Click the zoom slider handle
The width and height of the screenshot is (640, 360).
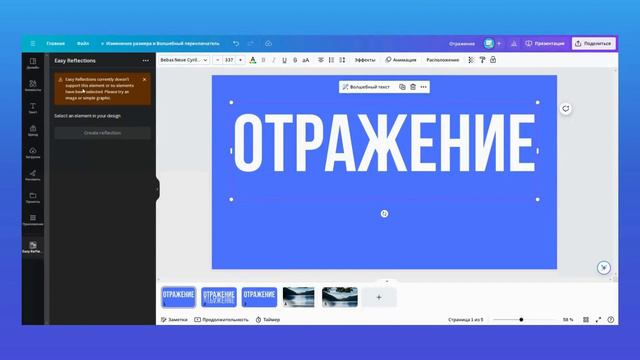[x=521, y=320]
